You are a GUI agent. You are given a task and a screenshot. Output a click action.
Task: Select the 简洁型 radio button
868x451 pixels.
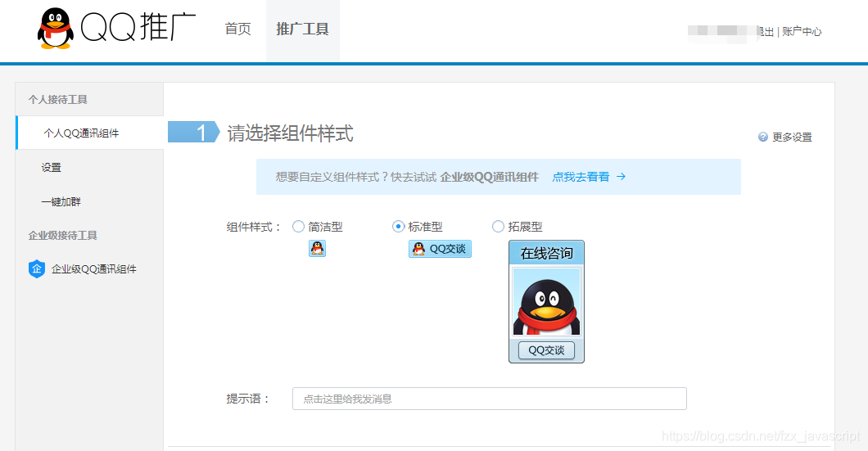pos(298,227)
